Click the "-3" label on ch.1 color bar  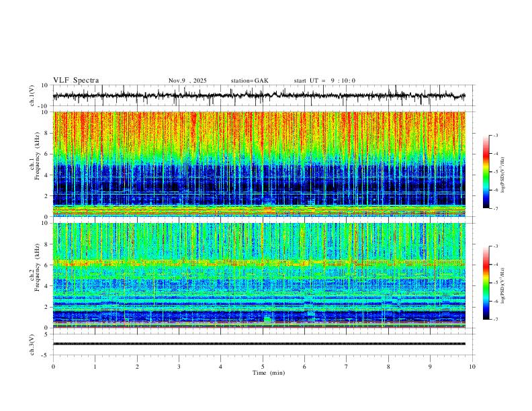tap(496, 135)
